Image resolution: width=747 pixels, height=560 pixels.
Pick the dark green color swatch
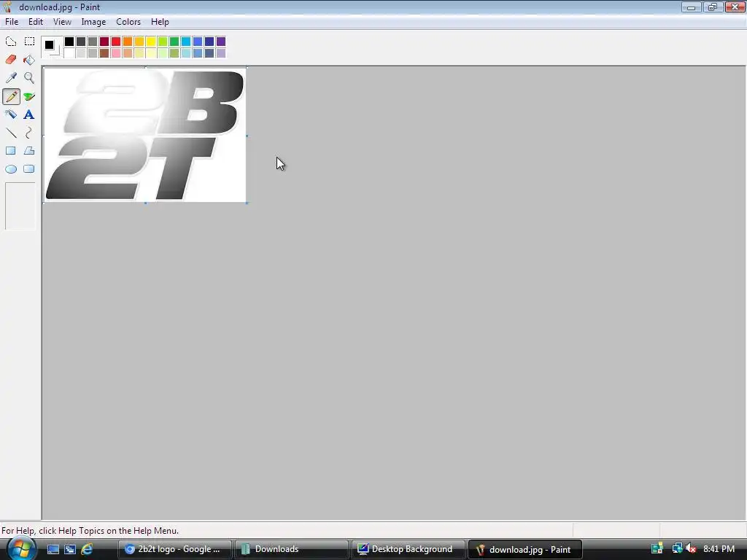(174, 42)
